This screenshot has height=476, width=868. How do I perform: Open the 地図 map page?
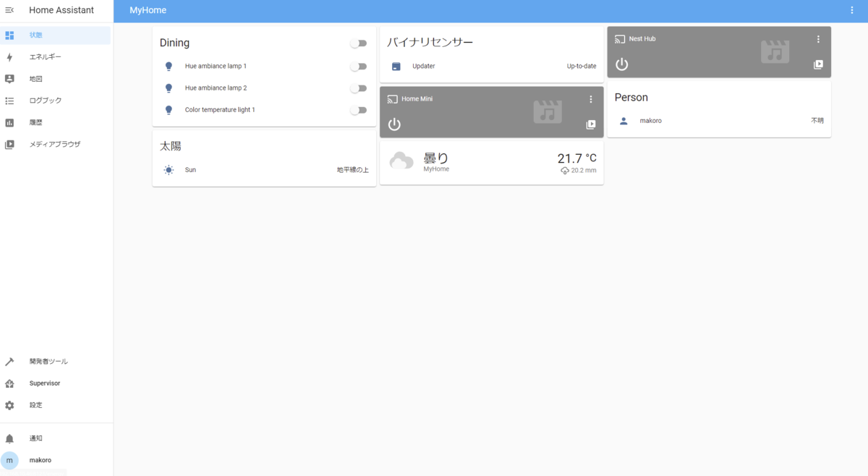pos(56,79)
